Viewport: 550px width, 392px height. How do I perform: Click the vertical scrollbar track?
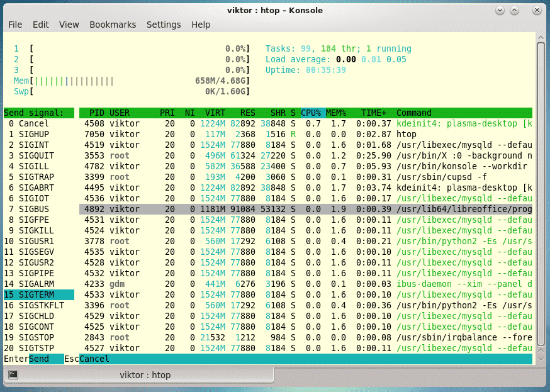(540, 252)
